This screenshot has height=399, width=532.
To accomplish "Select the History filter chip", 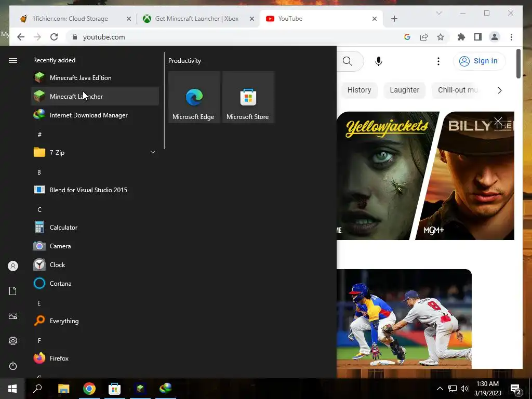I will (360, 90).
